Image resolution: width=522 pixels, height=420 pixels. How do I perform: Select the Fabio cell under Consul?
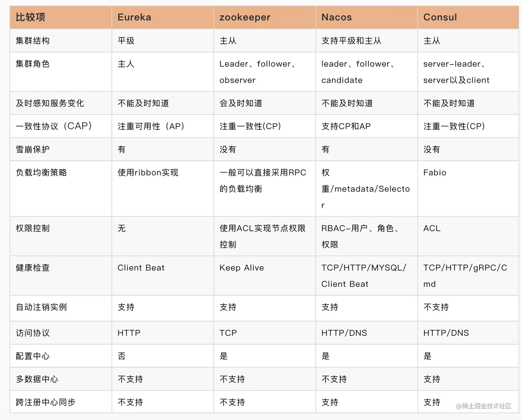point(435,173)
